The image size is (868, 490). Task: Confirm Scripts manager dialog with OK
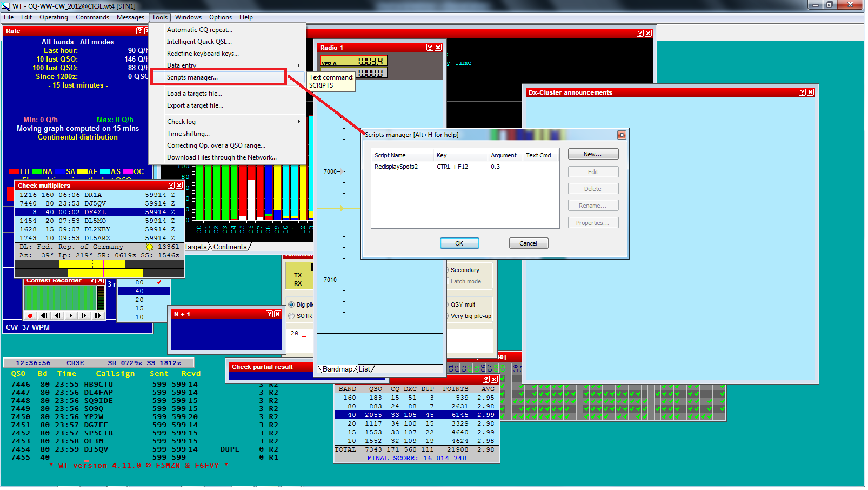coord(459,243)
